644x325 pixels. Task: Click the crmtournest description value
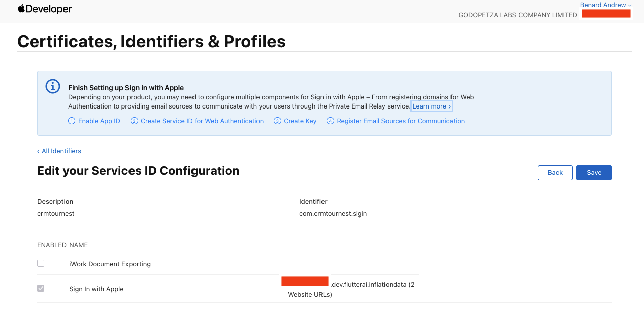(56, 214)
